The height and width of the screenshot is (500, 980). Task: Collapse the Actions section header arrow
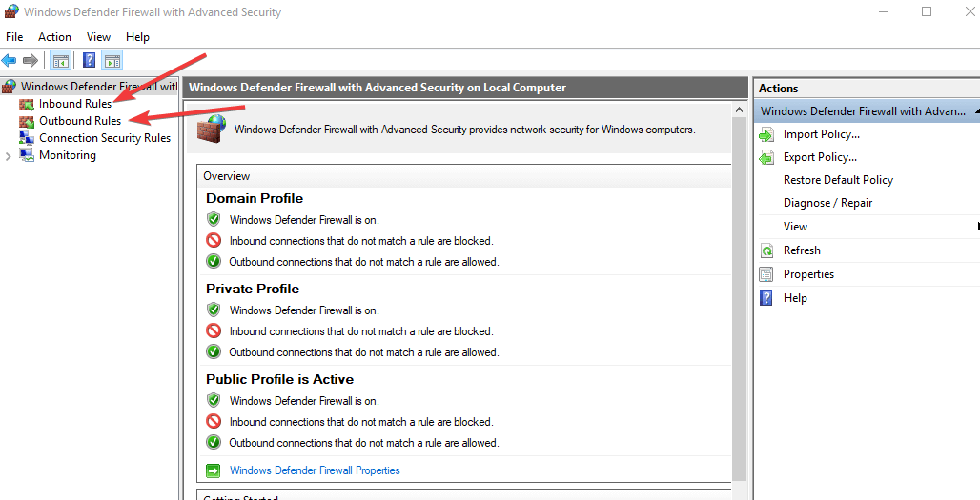[977, 111]
